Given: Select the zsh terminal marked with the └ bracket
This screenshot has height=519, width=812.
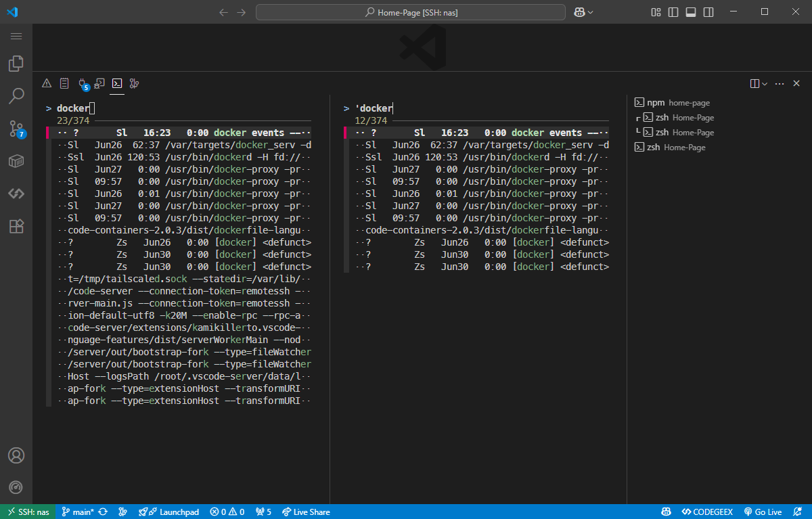Looking at the screenshot, I should pyautogui.click(x=719, y=133).
